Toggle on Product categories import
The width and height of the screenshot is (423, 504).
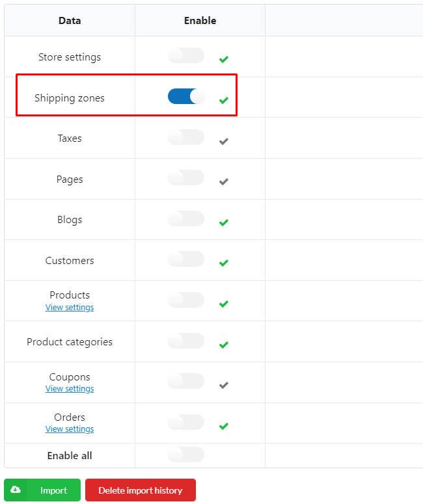coord(185,341)
